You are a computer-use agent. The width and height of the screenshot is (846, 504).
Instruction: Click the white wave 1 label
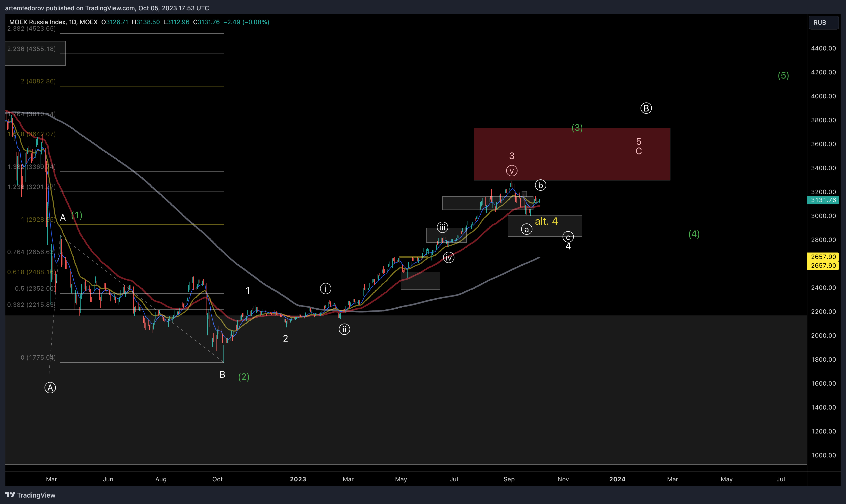click(x=248, y=291)
